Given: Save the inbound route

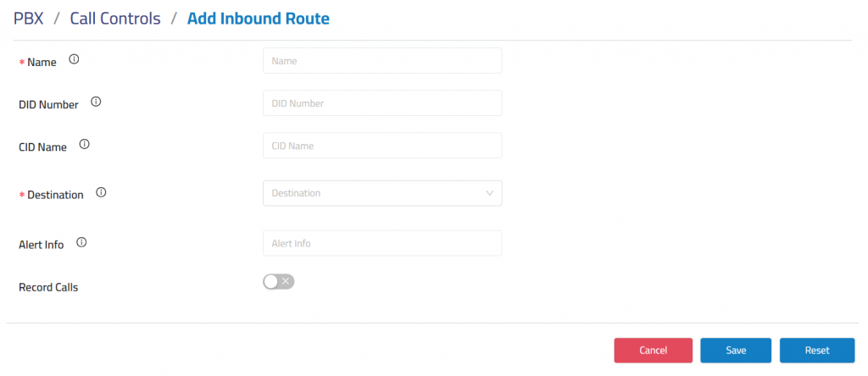Looking at the screenshot, I should coord(736,350).
